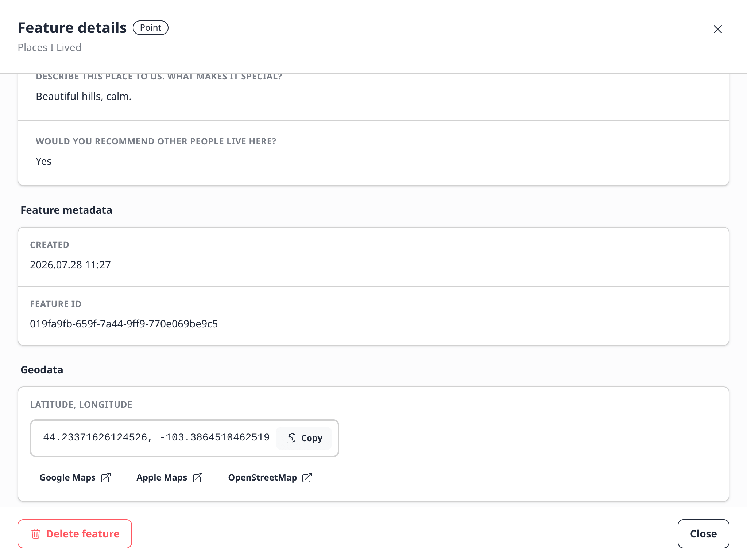Copy the latitude and longitude coordinates
The image size is (747, 560).
[x=304, y=438]
